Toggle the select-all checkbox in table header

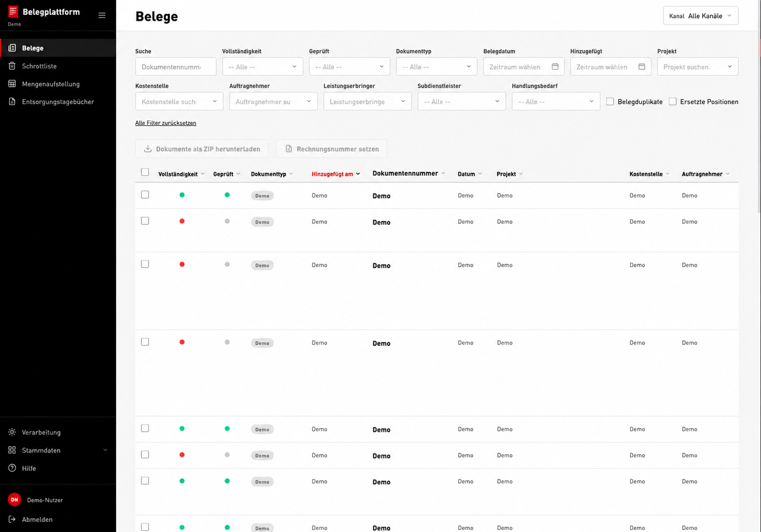pyautogui.click(x=145, y=172)
